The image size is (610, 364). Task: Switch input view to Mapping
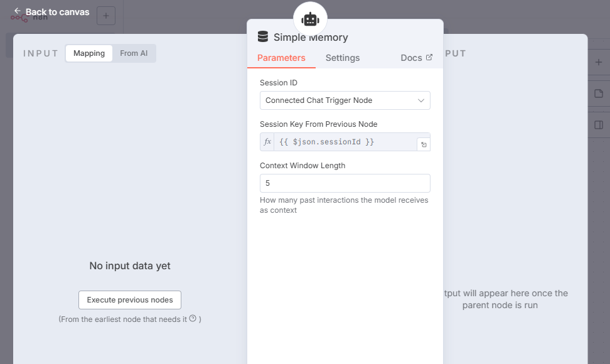89,53
